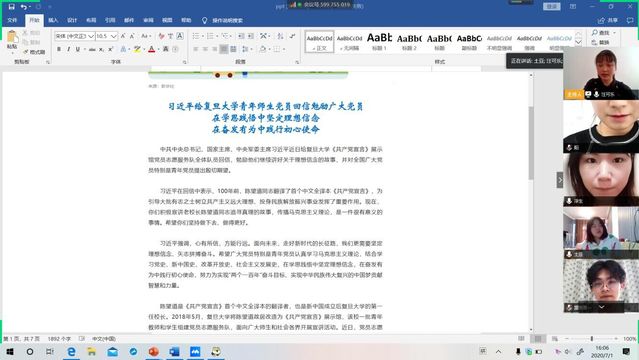Switch to the References tab
The width and height of the screenshot is (639, 360).
point(110,20)
